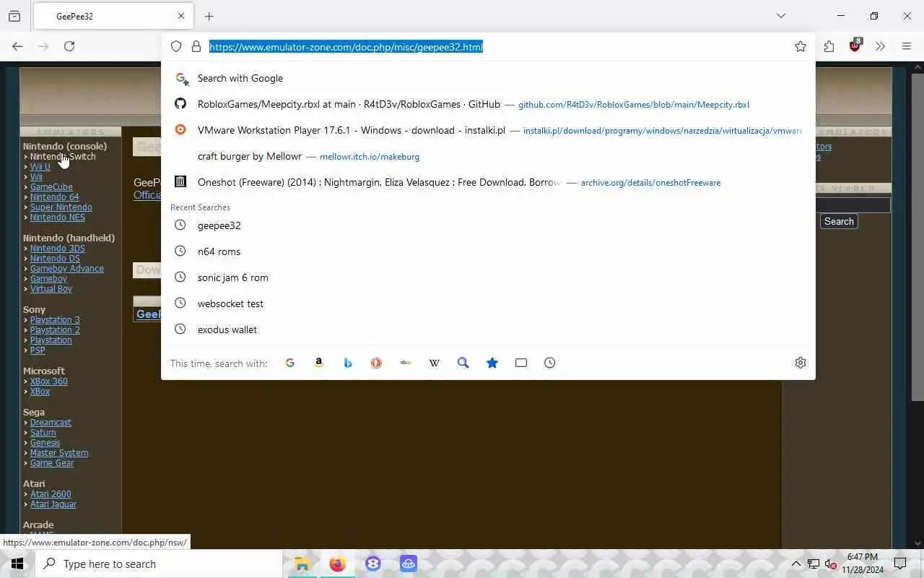The image size is (924, 578).
Task: Open a new tab with plus button
Action: 209,16
